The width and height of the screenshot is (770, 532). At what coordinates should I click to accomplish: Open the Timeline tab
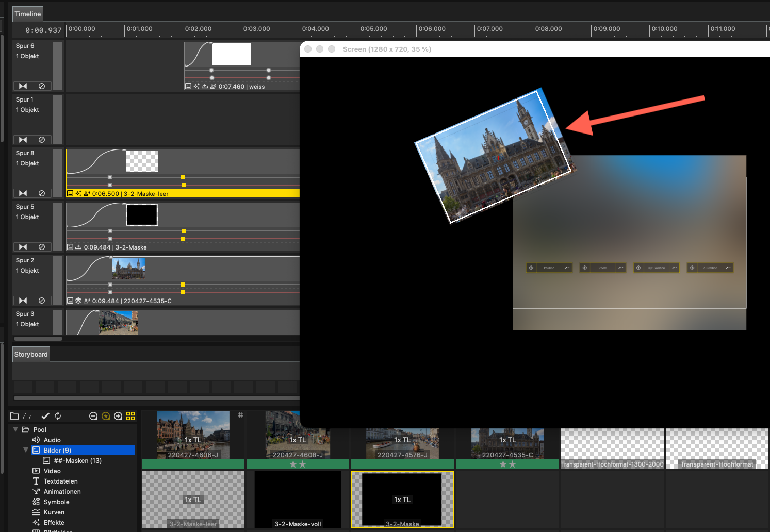click(x=28, y=14)
